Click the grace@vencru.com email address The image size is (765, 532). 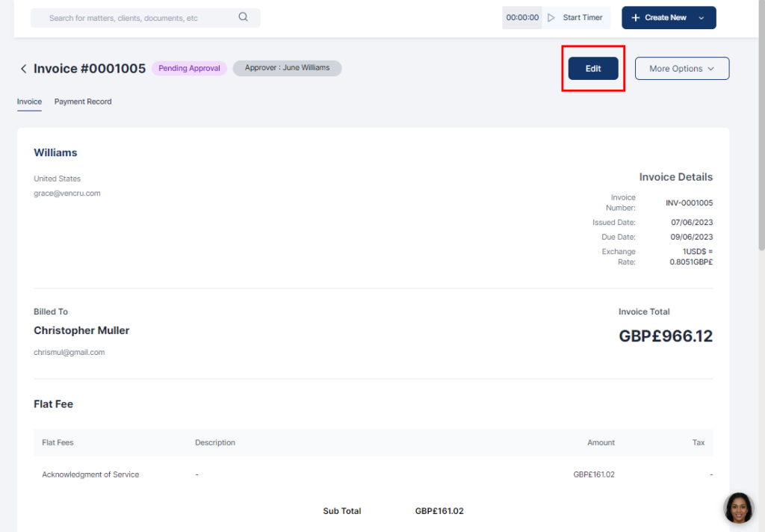(67, 193)
